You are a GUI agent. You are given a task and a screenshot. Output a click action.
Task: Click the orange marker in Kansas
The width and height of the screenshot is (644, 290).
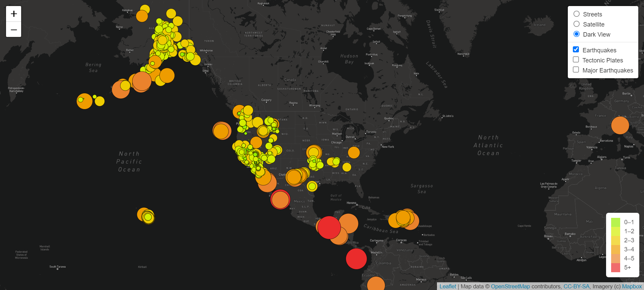314,152
